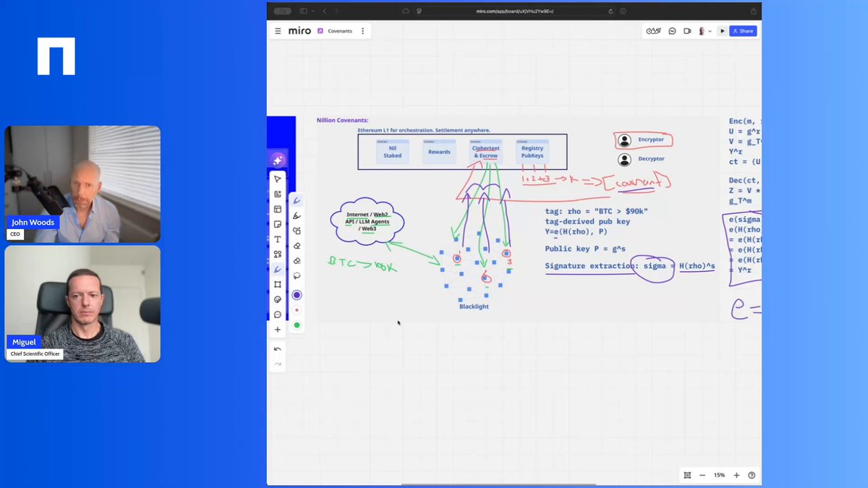Viewport: 868px width, 488px height.
Task: Open the browser share icon
Action: click(753, 11)
